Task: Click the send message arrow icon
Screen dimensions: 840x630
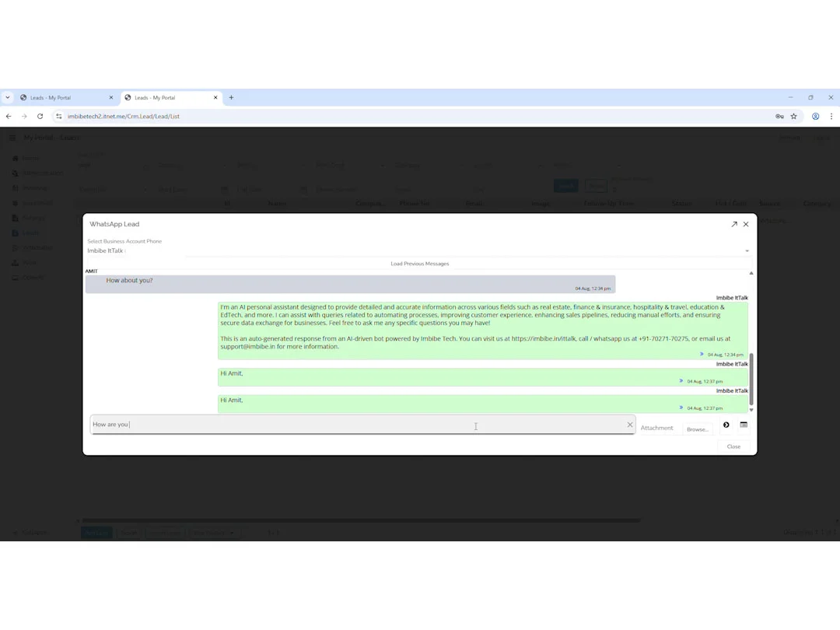Action: pos(726,425)
